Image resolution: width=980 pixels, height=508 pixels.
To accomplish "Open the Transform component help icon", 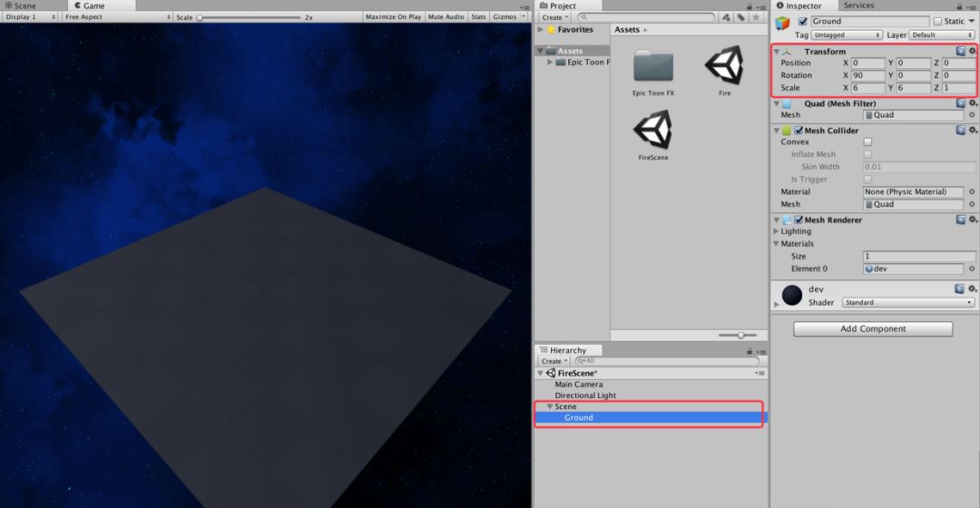I will click(961, 51).
